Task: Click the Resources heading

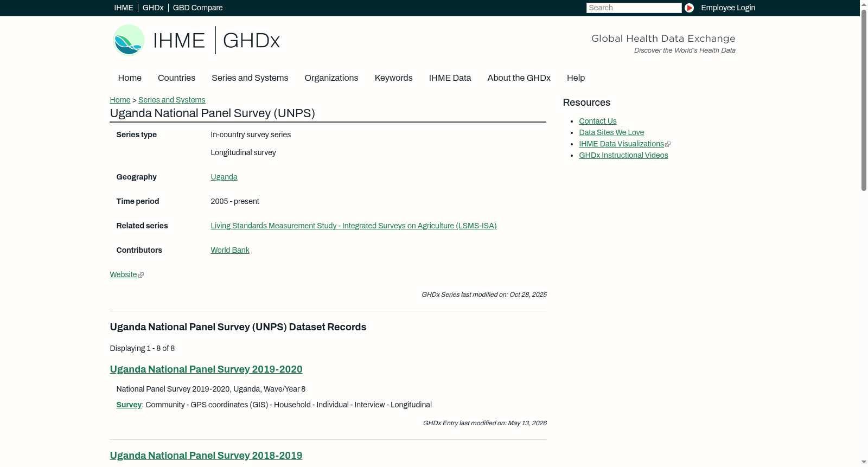Action: pyautogui.click(x=586, y=103)
